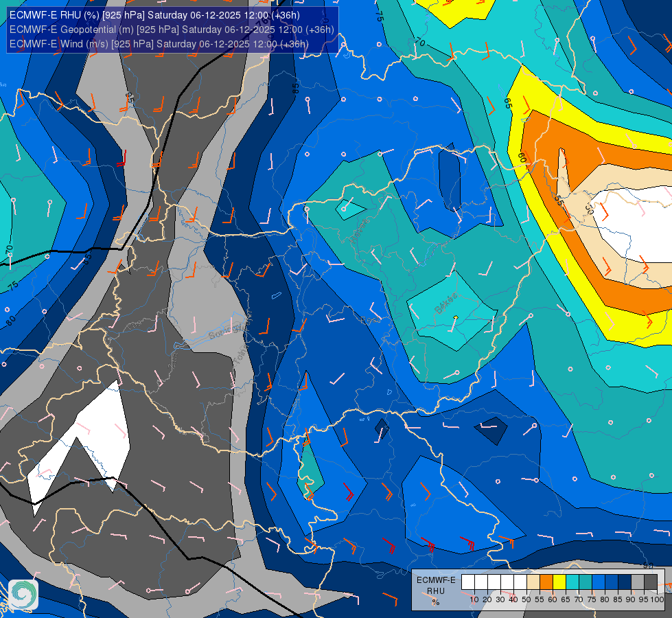Pick the yellow 60–65 legend swatch
Viewport: 672px width, 618px height.
pyautogui.click(x=559, y=582)
